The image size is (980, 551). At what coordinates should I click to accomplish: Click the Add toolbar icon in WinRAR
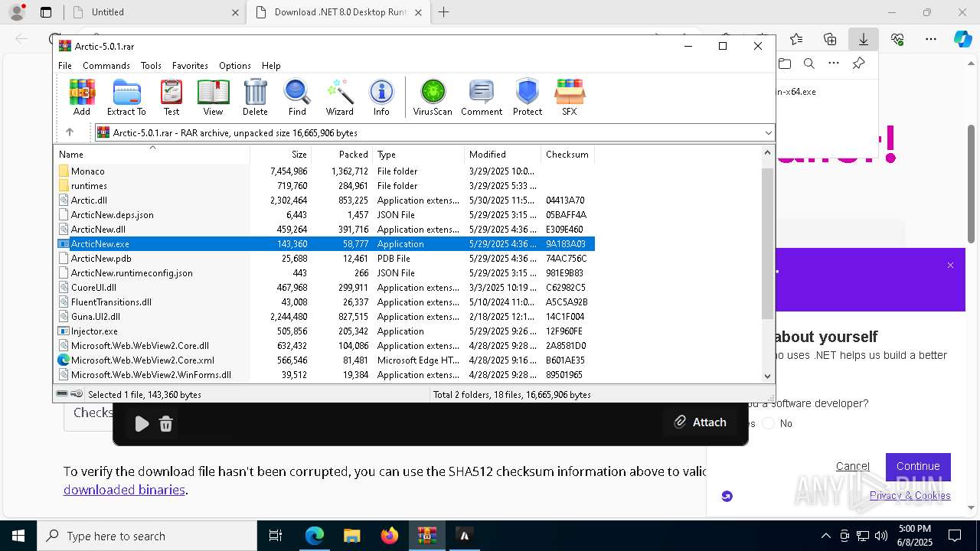[82, 97]
